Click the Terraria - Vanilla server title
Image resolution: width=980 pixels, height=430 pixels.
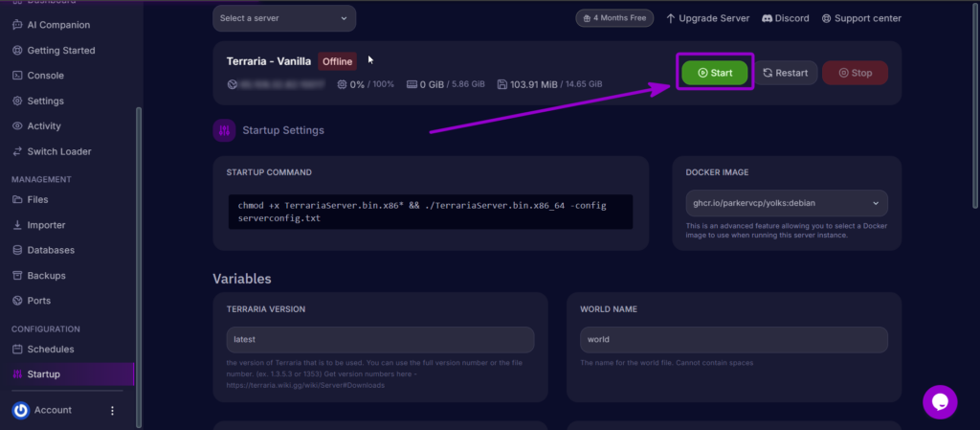pyautogui.click(x=269, y=61)
